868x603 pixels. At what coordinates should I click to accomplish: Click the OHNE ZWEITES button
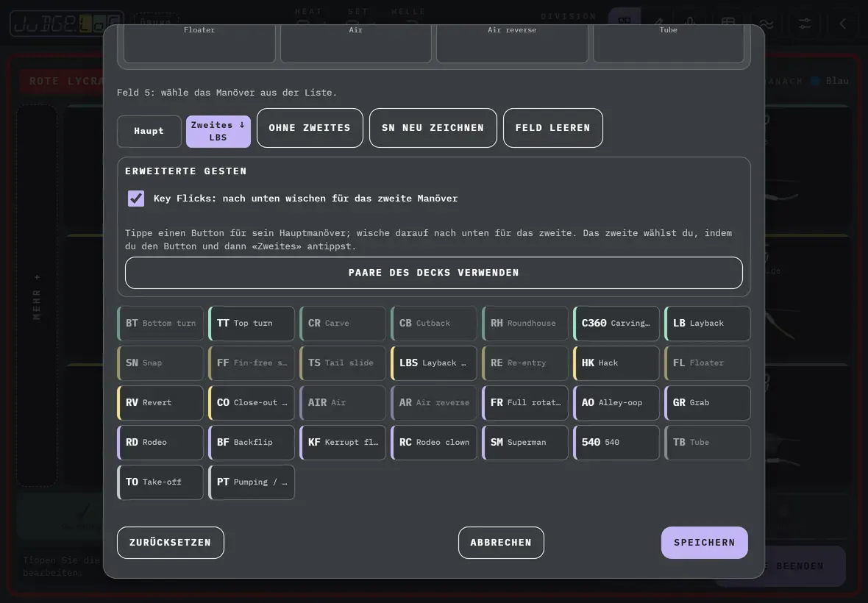click(x=310, y=128)
